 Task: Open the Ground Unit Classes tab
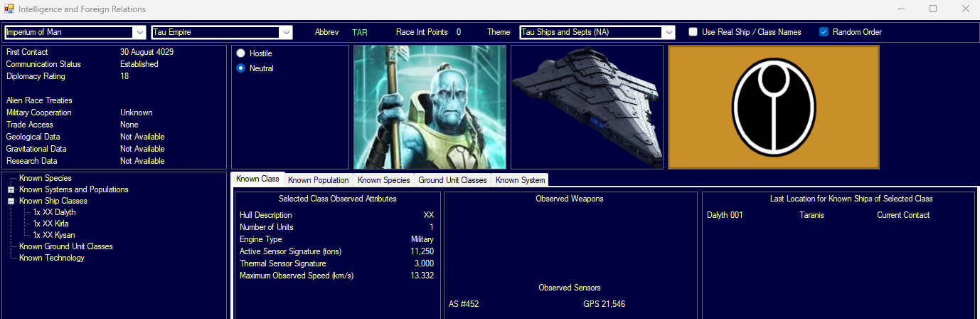(452, 180)
